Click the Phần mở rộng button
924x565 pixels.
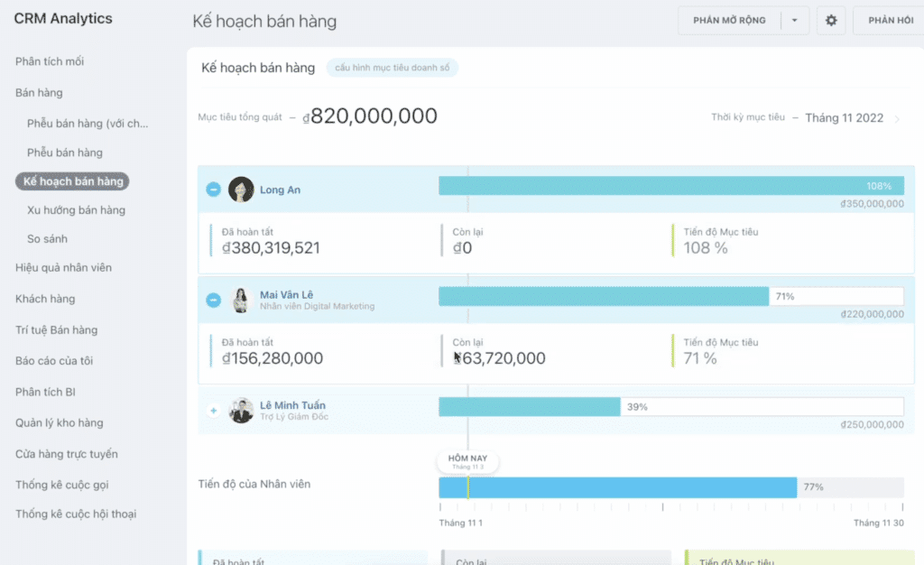(729, 21)
